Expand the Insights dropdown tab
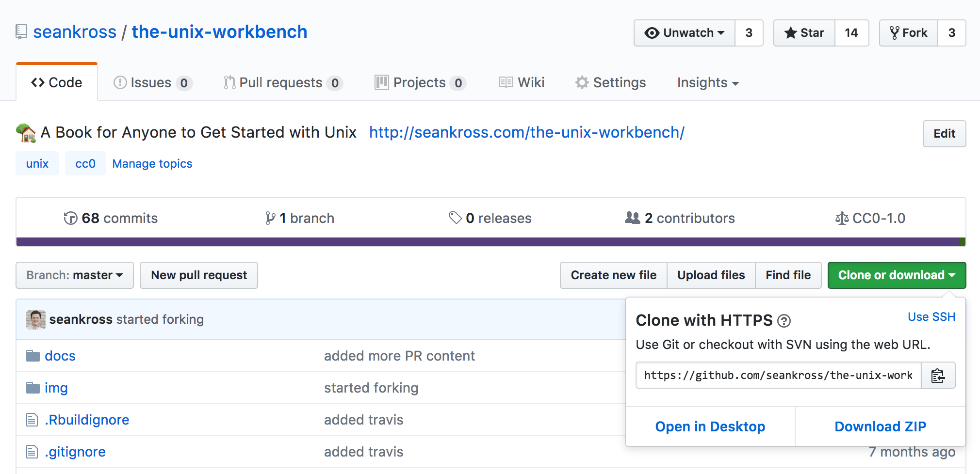980x474 pixels. coord(708,83)
